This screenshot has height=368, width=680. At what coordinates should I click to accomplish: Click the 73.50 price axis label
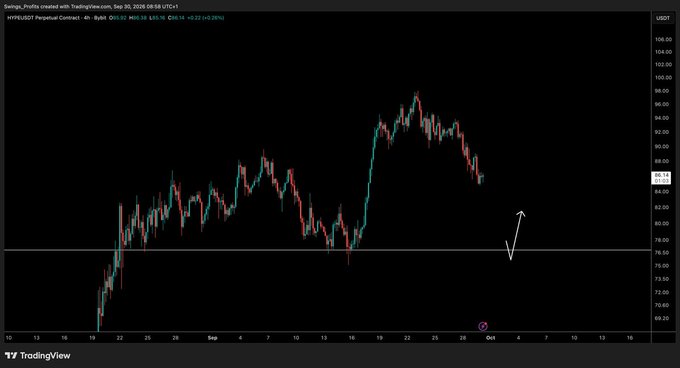click(662, 279)
